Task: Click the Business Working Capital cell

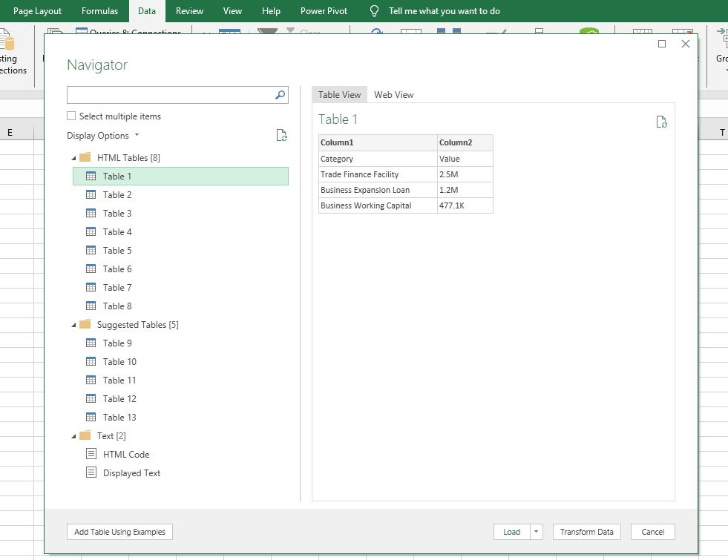Action: tap(378, 205)
